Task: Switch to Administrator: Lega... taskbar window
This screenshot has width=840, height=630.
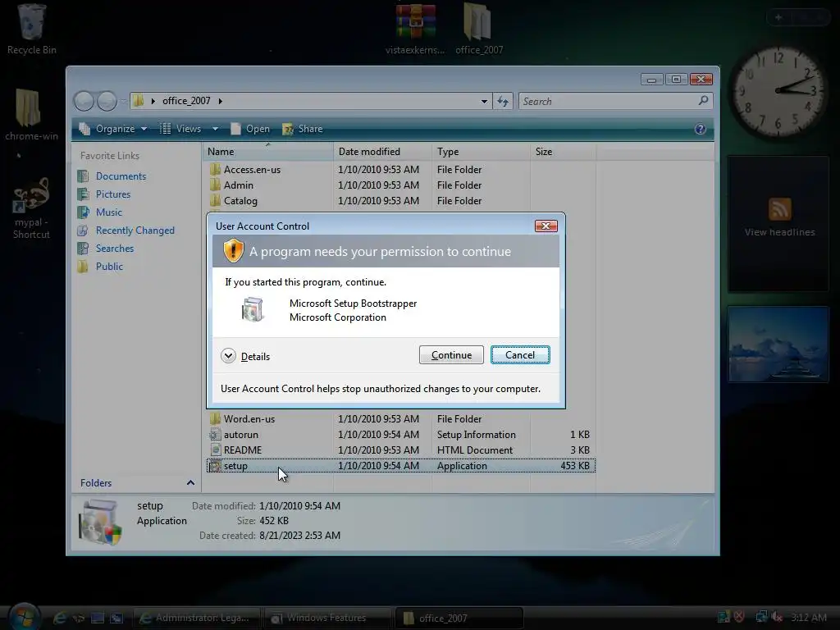Action: click(196, 618)
